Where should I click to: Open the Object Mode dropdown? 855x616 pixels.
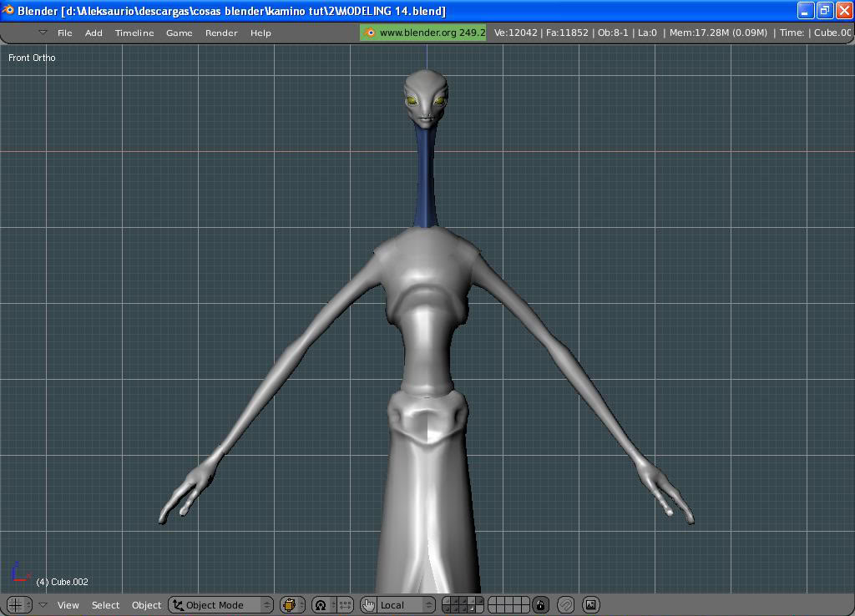tap(220, 605)
